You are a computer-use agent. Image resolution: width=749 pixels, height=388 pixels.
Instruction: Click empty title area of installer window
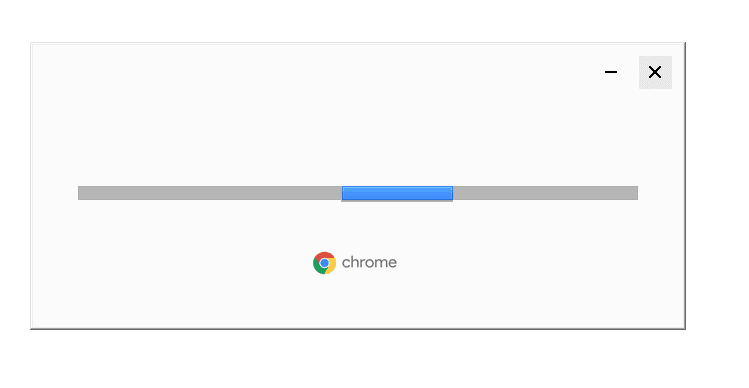point(310,72)
